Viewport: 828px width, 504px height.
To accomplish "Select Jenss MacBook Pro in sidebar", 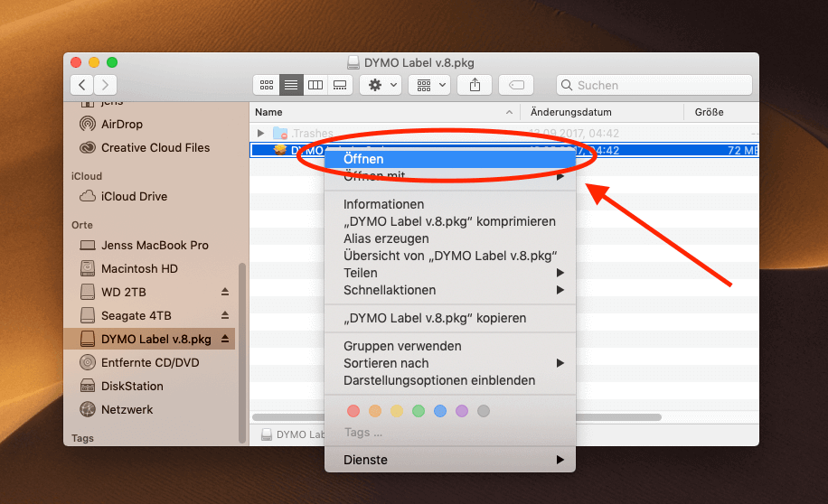I will 155,246.
